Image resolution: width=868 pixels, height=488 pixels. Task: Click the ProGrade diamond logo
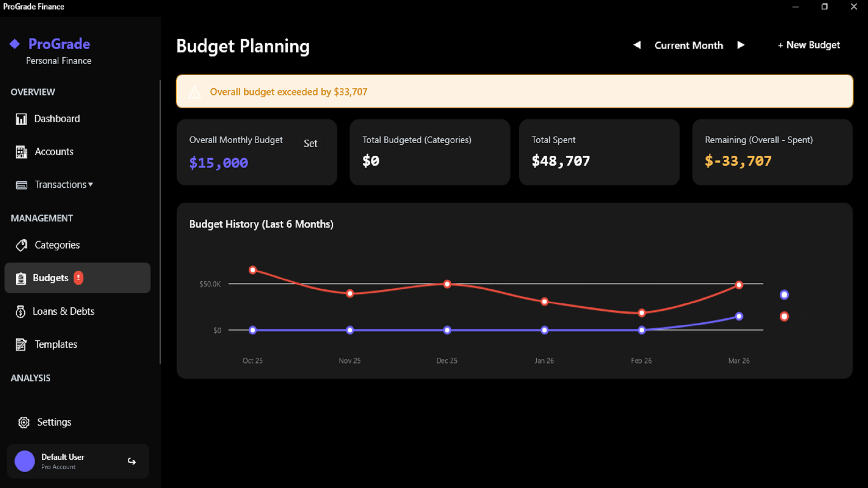coord(15,44)
